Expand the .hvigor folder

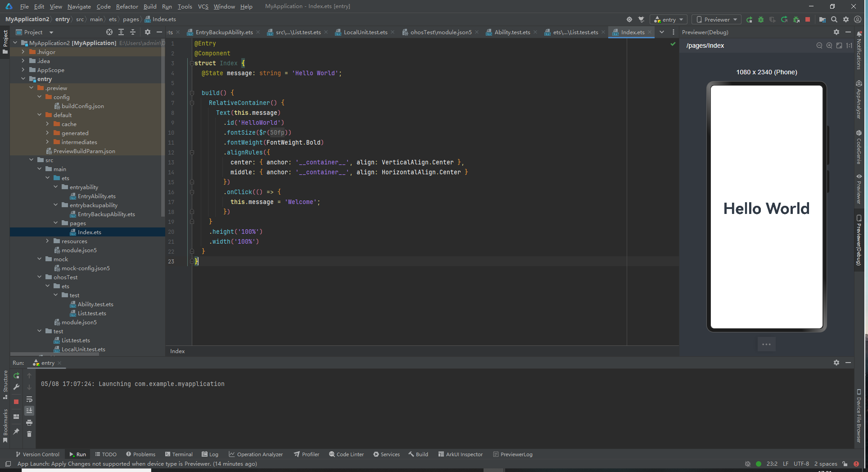coord(23,52)
